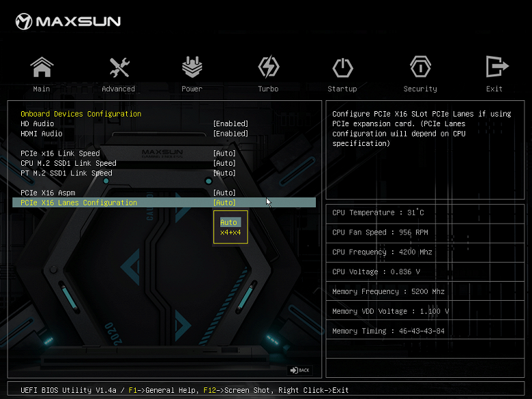Screen dimensions: 532x399
Task: Click the Startup power button icon
Action: pos(342,68)
